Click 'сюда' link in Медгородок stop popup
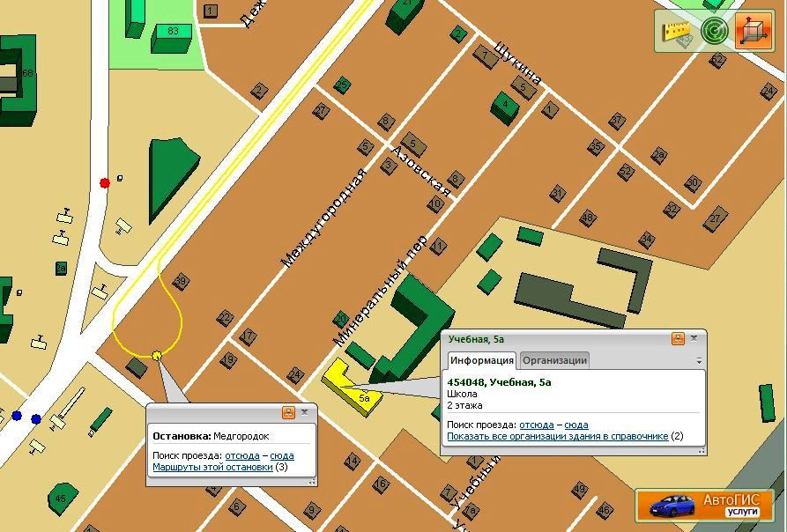This screenshot has height=532, width=787. tap(282, 455)
